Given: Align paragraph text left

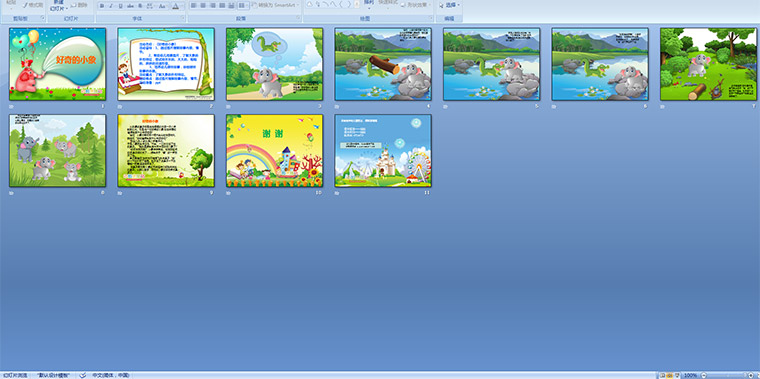Looking at the screenshot, I should pyautogui.click(x=193, y=5).
